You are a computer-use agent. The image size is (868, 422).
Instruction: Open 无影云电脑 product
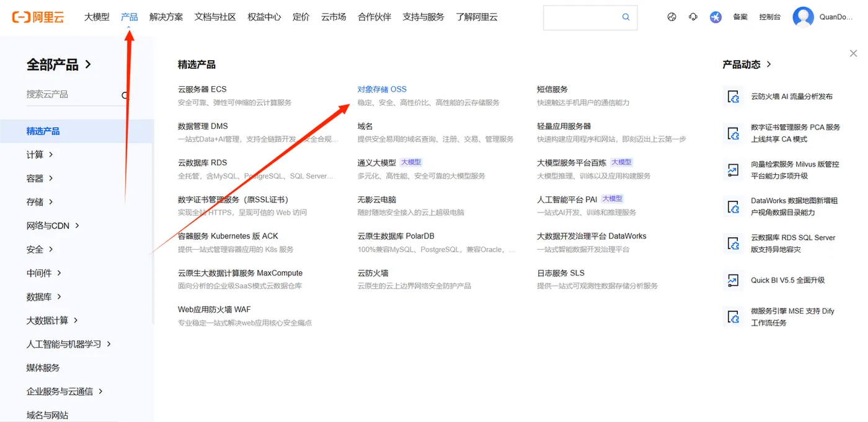(x=377, y=200)
